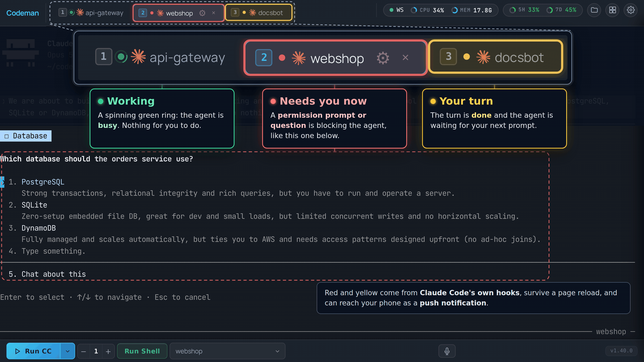Click the Codeman logo
This screenshot has width=644, height=362.
click(x=22, y=13)
